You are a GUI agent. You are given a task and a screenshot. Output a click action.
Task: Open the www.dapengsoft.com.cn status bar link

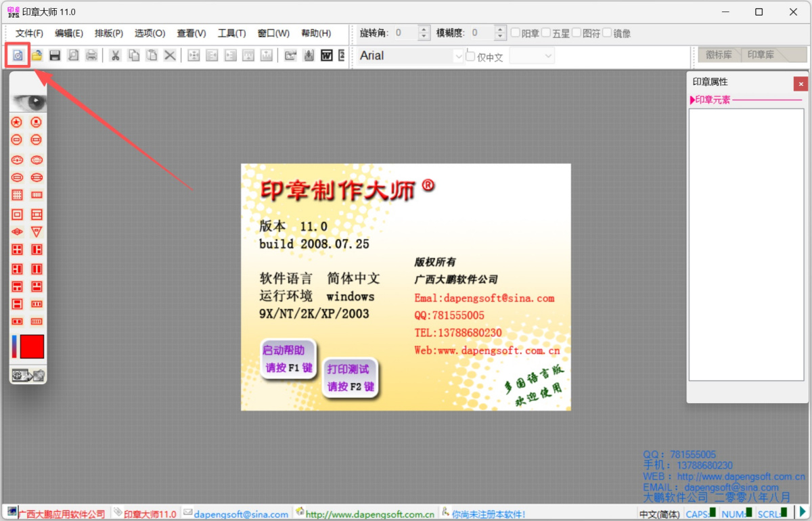coord(369,514)
